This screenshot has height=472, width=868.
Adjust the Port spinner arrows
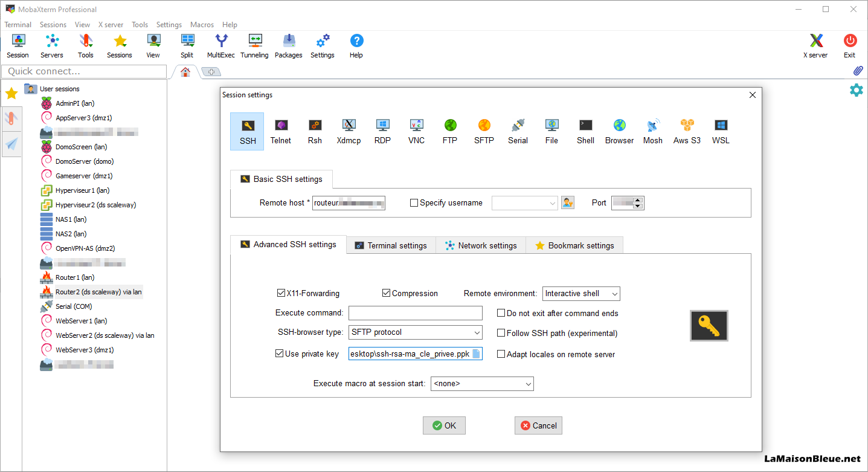637,203
